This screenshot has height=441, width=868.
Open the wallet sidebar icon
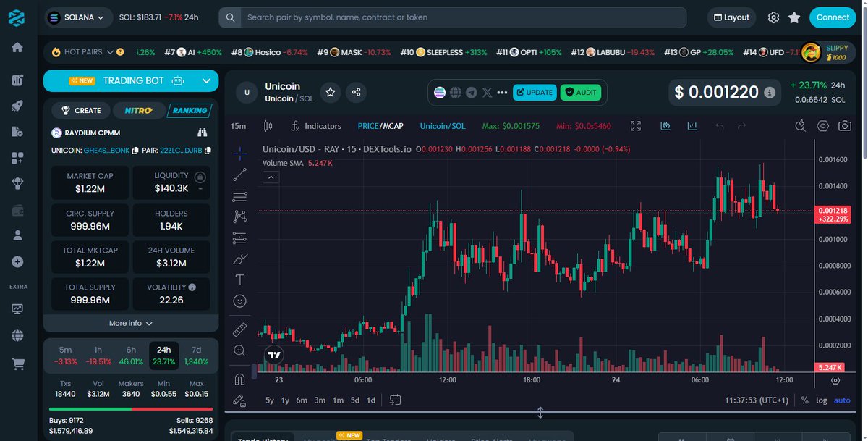(x=17, y=210)
